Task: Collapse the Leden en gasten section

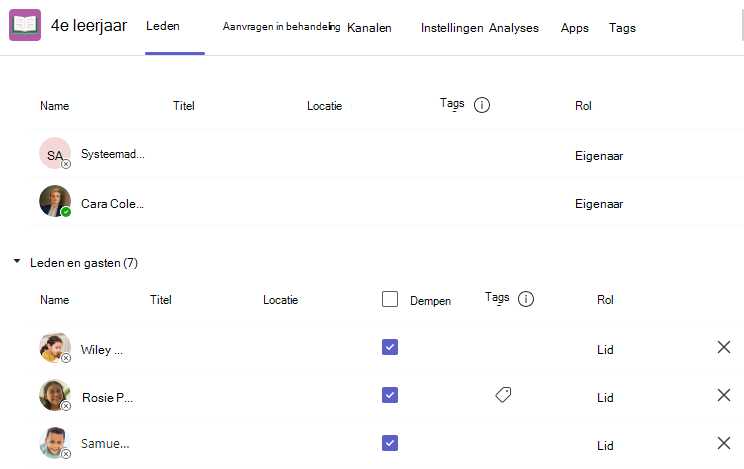Action: coord(17,261)
